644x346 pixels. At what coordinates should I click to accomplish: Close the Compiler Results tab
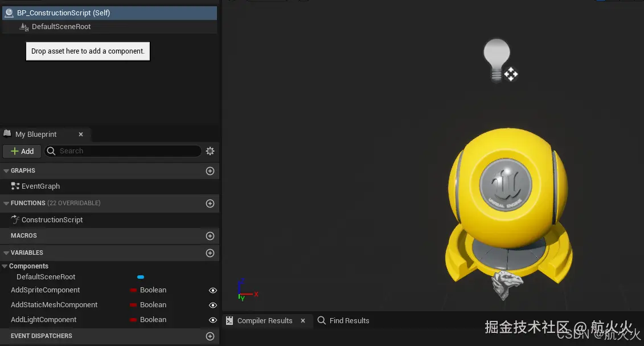[x=303, y=320]
